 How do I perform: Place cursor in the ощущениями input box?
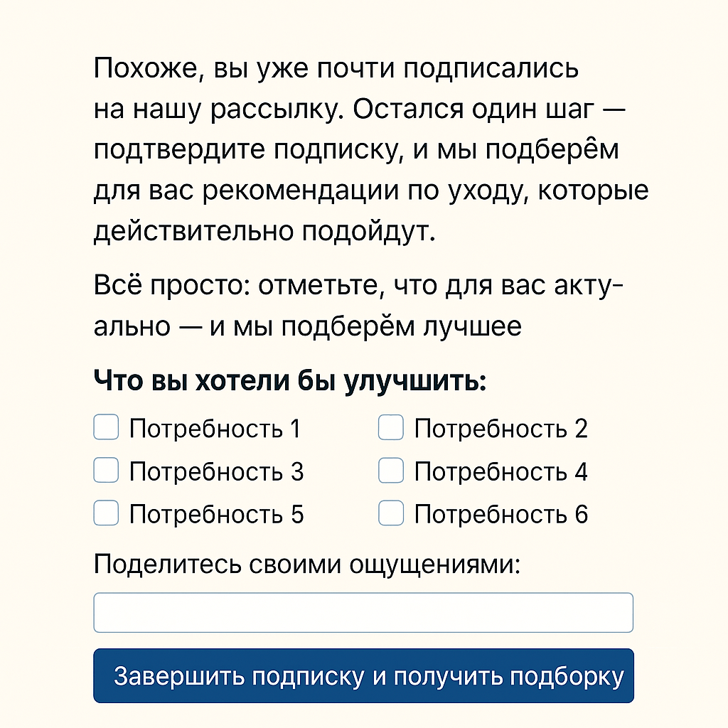363,612
